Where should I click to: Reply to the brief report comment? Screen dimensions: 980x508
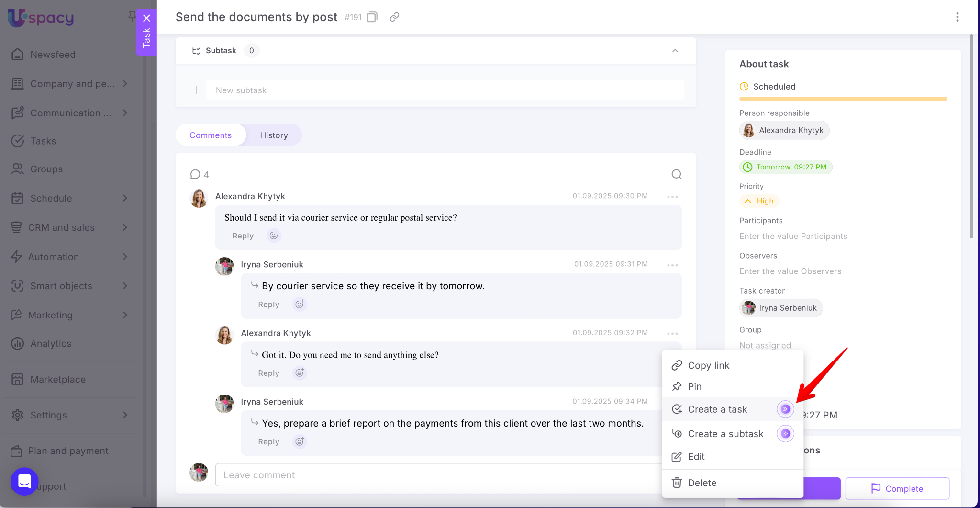click(x=268, y=442)
